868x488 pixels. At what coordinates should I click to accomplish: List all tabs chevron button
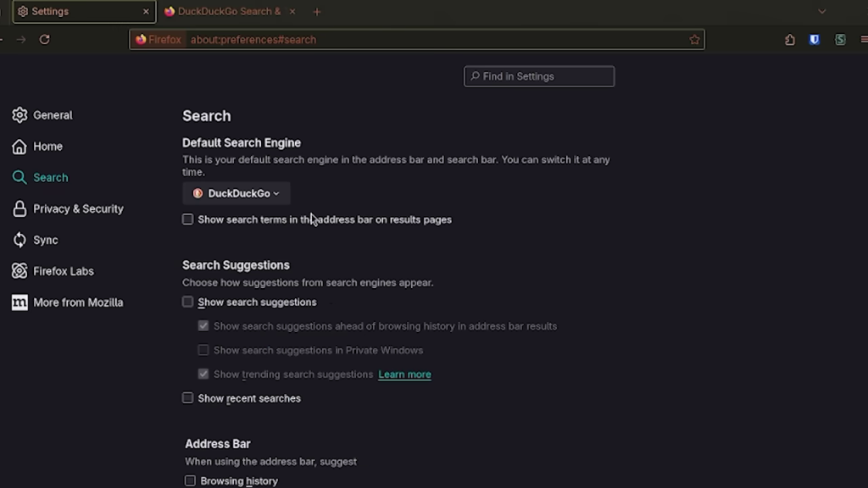click(x=822, y=11)
